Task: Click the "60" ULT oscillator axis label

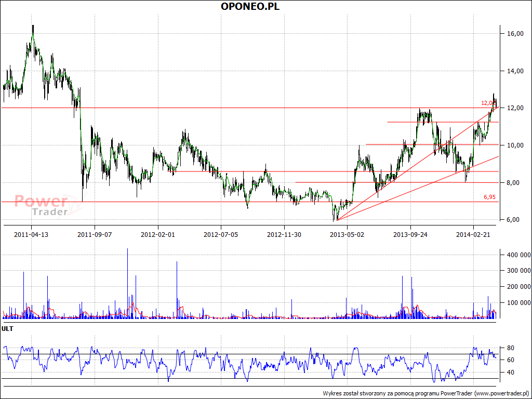Action: (511, 360)
